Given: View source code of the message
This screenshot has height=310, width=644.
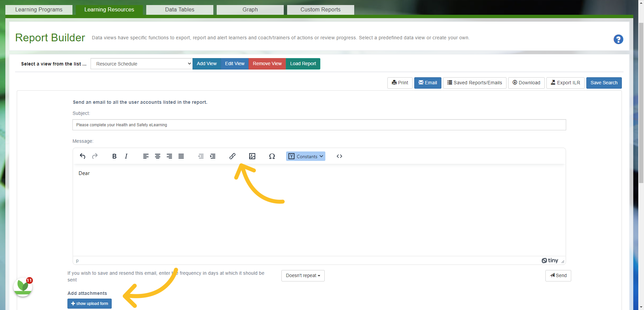Looking at the screenshot, I should 339,156.
